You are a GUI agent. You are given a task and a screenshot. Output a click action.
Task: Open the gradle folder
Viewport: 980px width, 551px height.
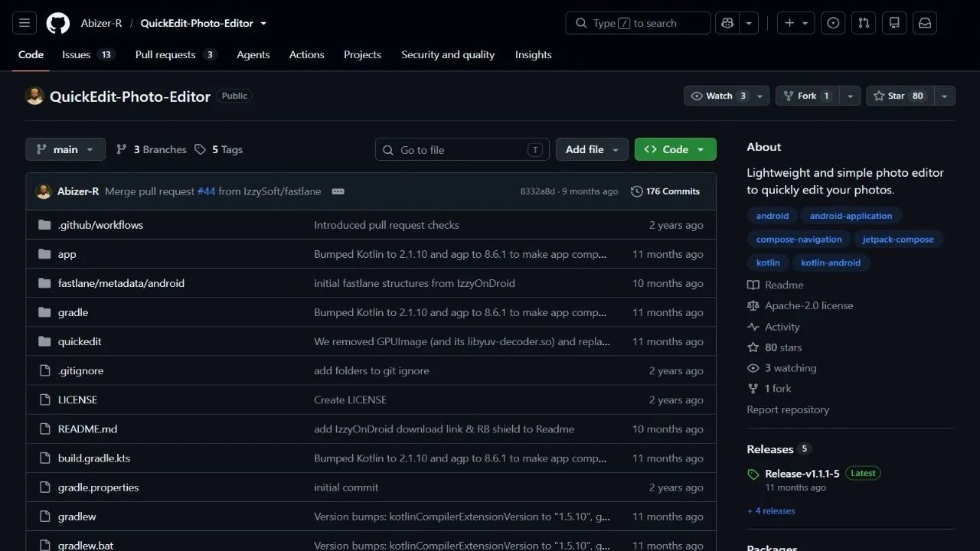(73, 312)
